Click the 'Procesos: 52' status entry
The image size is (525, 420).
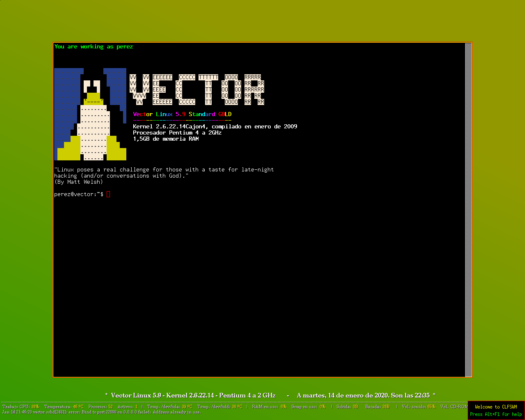click(x=100, y=407)
